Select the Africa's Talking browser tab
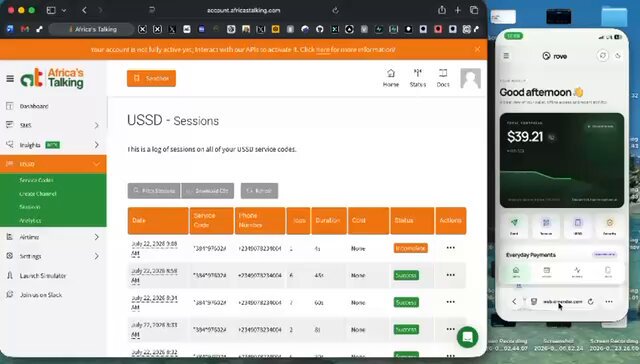Screen dimensions: 640x364 click(x=91, y=29)
